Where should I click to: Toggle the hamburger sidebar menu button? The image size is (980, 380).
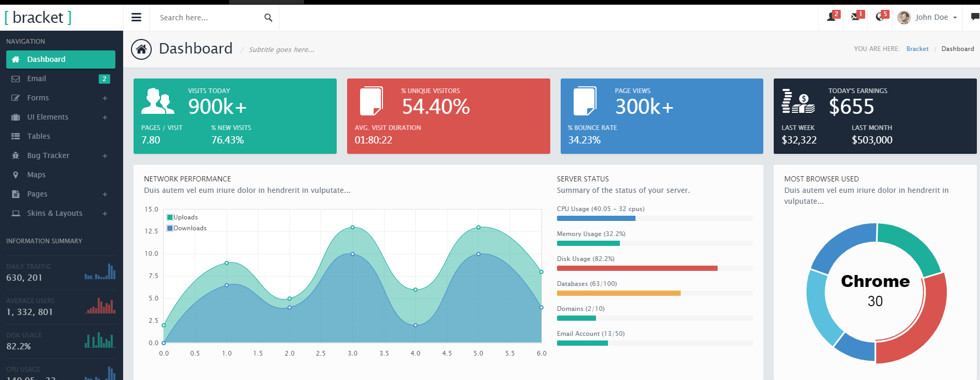(136, 18)
